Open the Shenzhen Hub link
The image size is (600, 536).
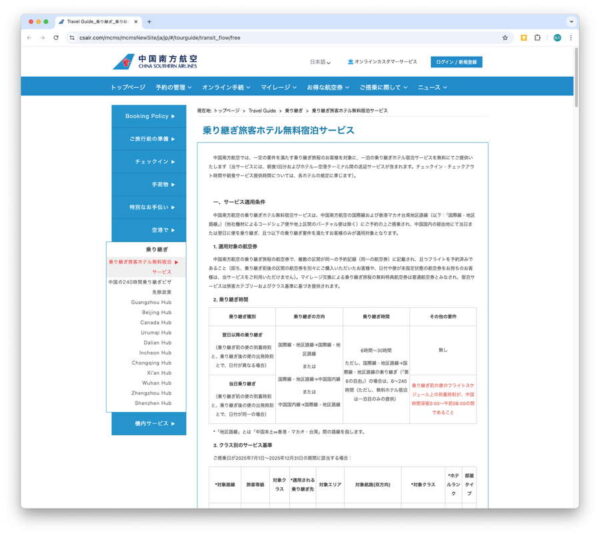(153, 403)
